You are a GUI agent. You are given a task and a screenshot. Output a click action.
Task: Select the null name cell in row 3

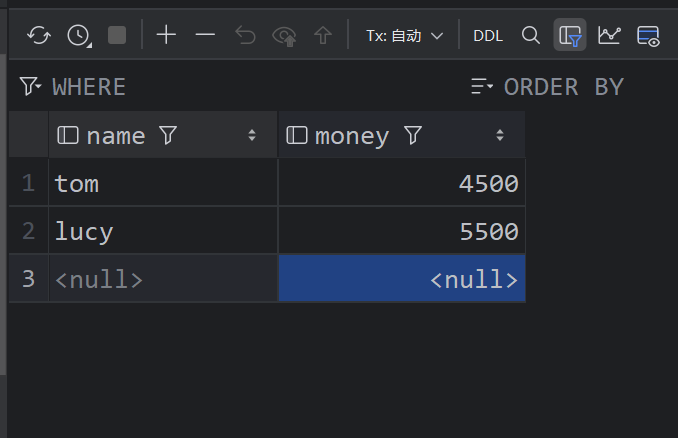click(x=163, y=278)
